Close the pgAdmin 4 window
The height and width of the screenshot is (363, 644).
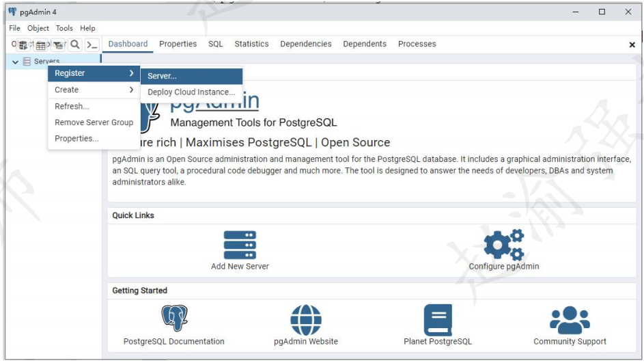[628, 12]
